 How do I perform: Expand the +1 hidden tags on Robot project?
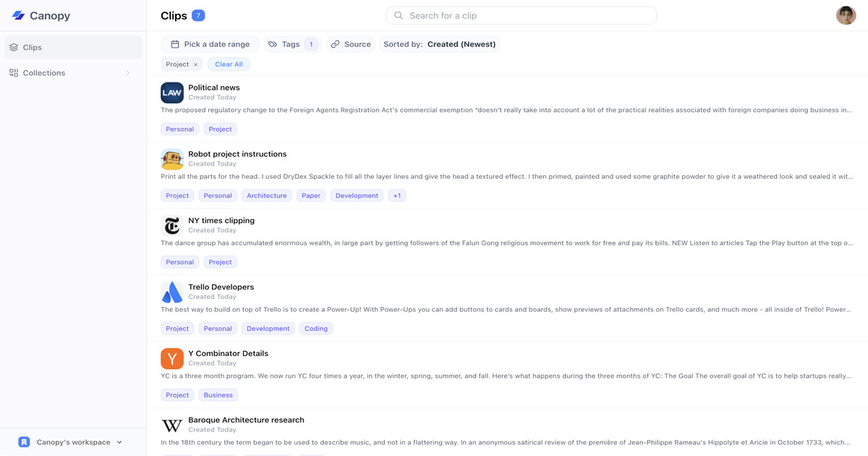tap(396, 195)
